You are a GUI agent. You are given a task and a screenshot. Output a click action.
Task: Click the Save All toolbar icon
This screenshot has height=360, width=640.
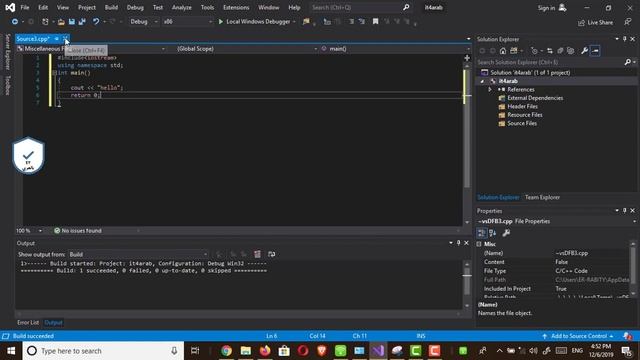click(82, 22)
